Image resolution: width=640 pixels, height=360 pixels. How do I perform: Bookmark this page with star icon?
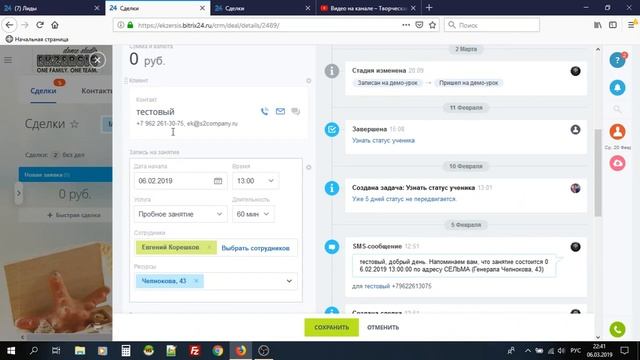[432, 25]
